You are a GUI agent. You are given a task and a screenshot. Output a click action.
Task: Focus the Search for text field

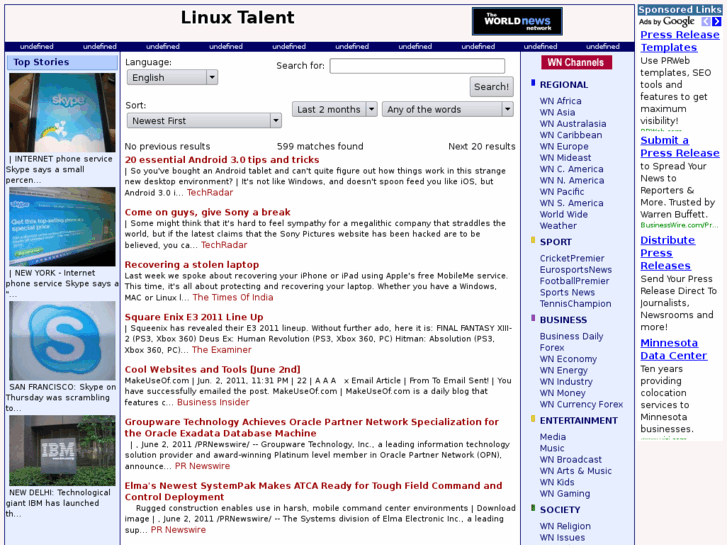pos(417,66)
